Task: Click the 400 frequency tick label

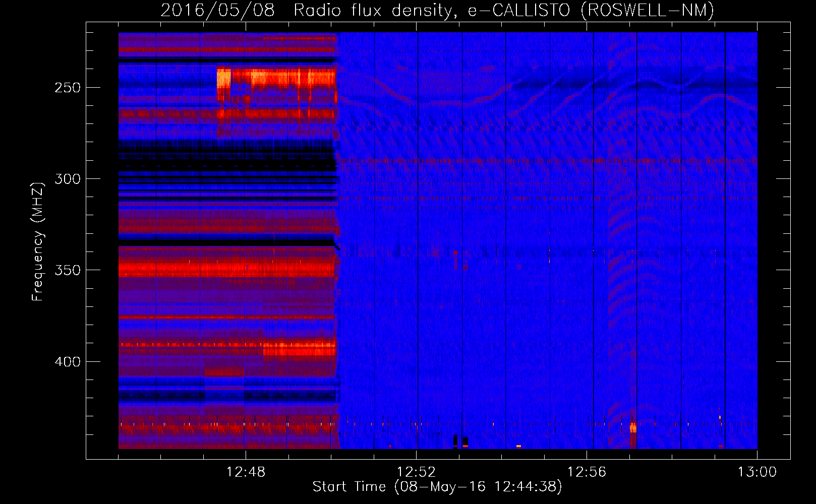Action: click(x=68, y=362)
